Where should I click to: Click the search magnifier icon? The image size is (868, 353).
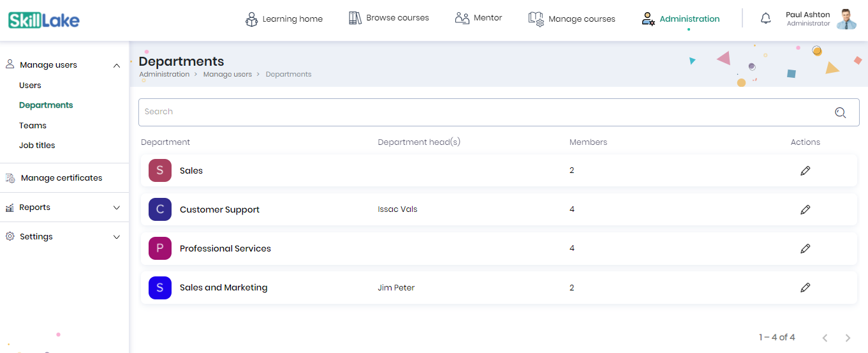841,112
